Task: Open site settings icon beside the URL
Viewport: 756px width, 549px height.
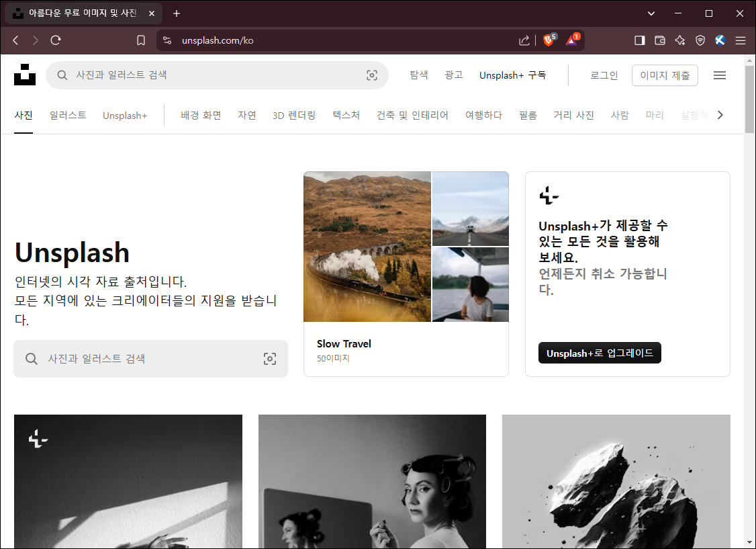Action: pyautogui.click(x=167, y=40)
